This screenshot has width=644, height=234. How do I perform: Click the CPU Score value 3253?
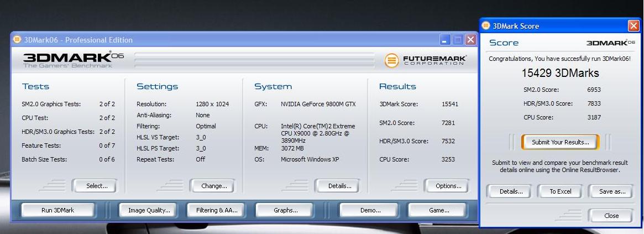(x=448, y=159)
